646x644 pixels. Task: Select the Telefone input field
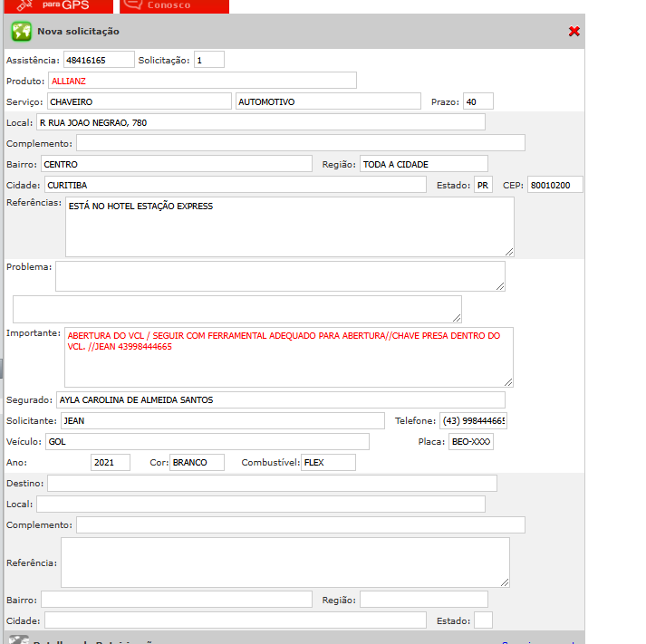[x=475, y=420]
